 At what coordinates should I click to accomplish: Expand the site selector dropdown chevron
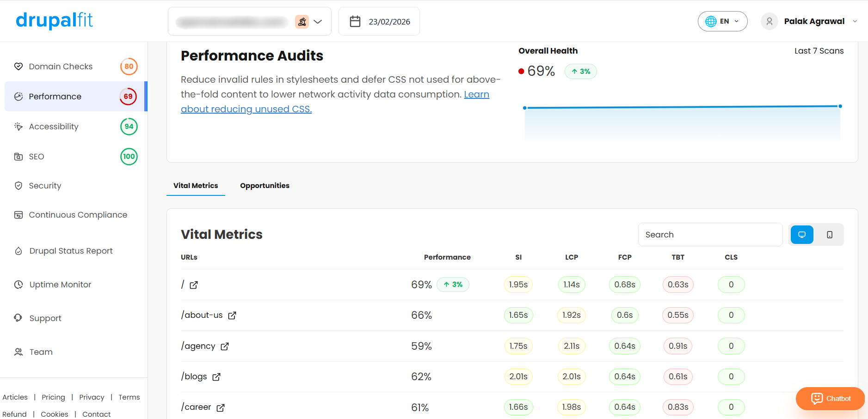tap(318, 22)
